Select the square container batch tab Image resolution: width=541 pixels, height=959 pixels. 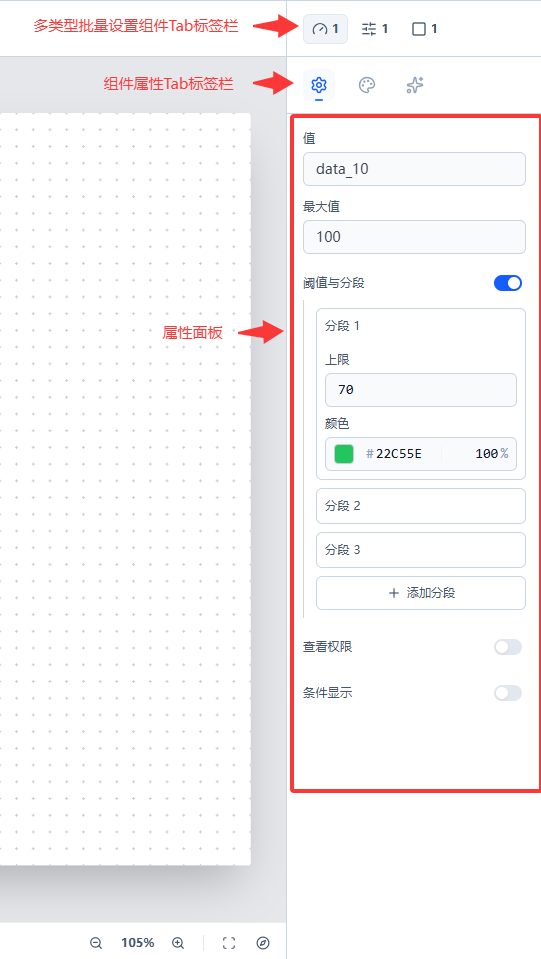(424, 29)
